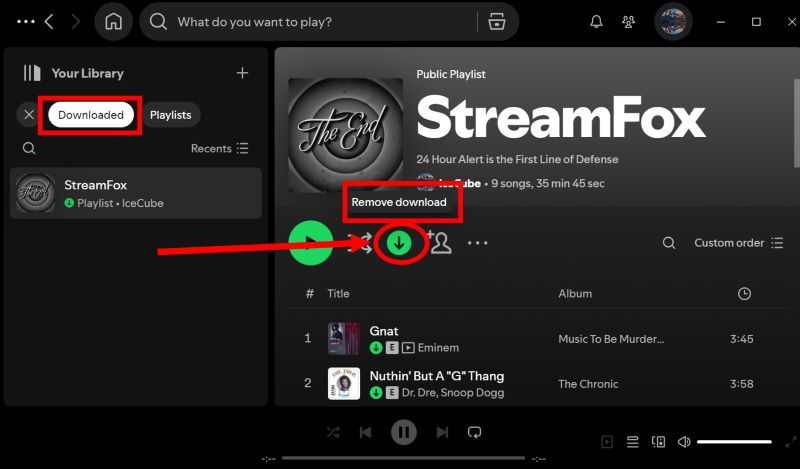
Task: Open the Browse icon in search bar
Action: pyautogui.click(x=496, y=22)
